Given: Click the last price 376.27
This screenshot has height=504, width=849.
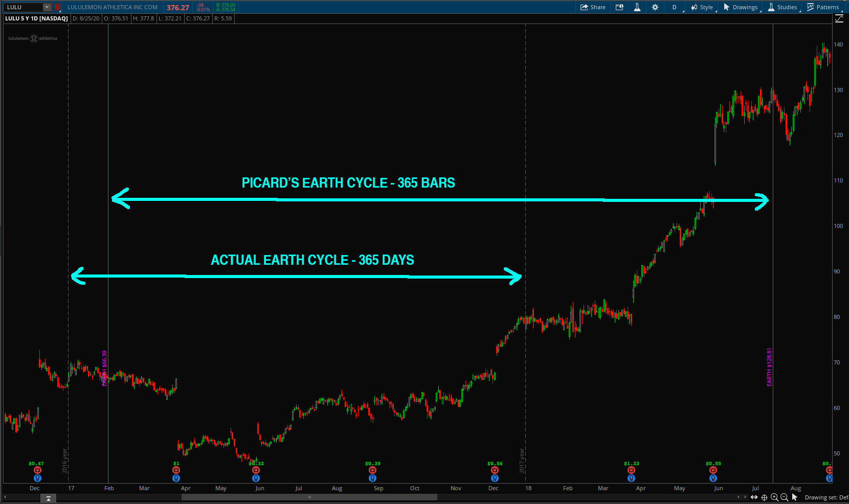Looking at the screenshot, I should 178,8.
